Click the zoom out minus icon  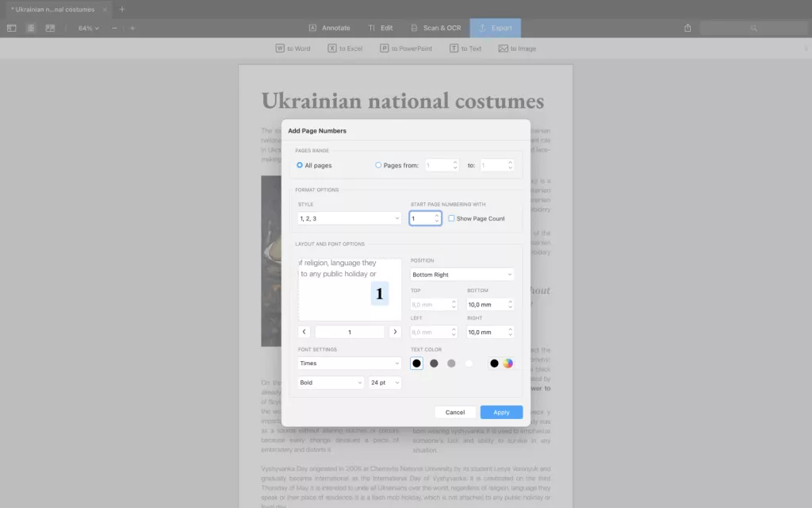click(x=114, y=28)
